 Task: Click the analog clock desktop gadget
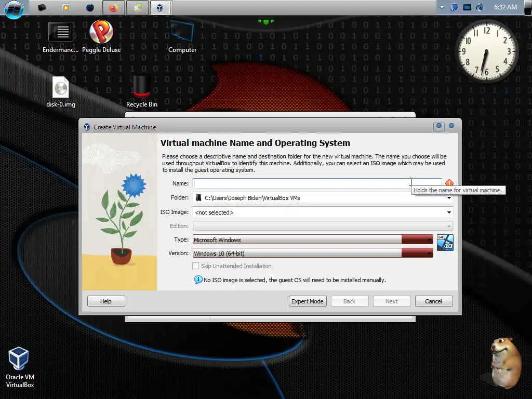[x=486, y=51]
